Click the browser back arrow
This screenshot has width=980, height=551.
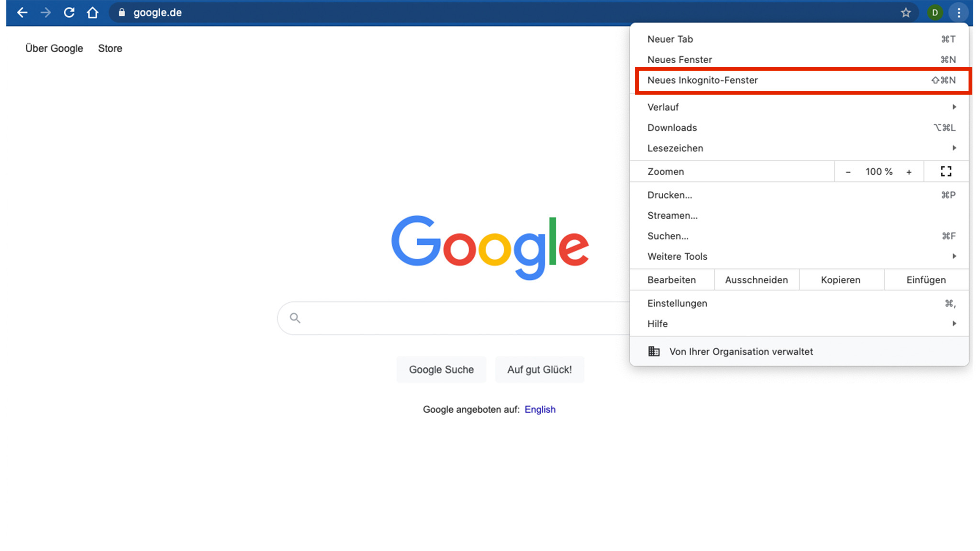(22, 12)
